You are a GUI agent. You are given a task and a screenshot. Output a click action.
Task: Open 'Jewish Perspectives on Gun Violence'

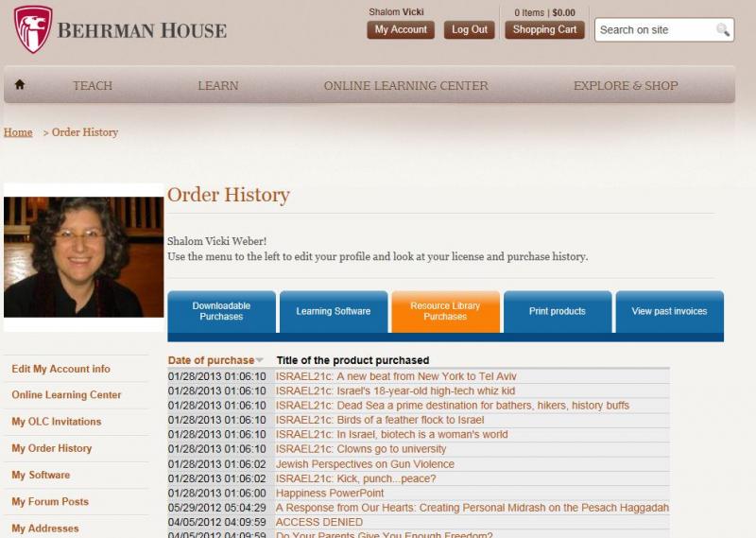pyautogui.click(x=365, y=464)
